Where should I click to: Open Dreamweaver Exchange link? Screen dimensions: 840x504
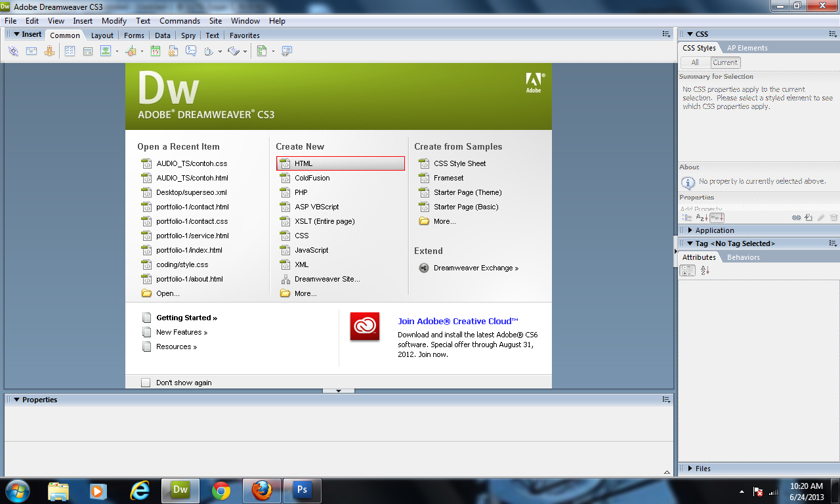click(x=476, y=268)
